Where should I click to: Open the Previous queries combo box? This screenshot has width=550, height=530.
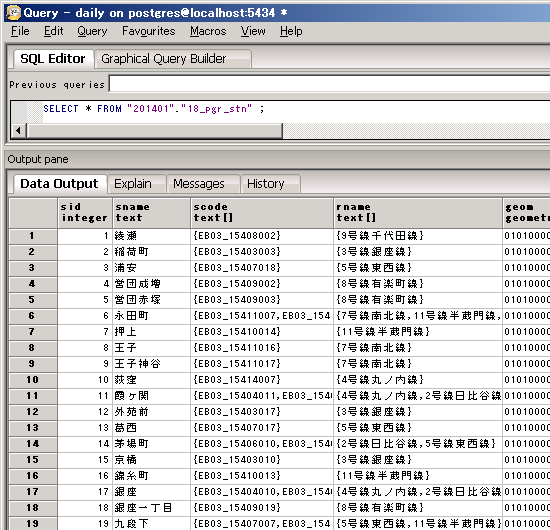[329, 84]
